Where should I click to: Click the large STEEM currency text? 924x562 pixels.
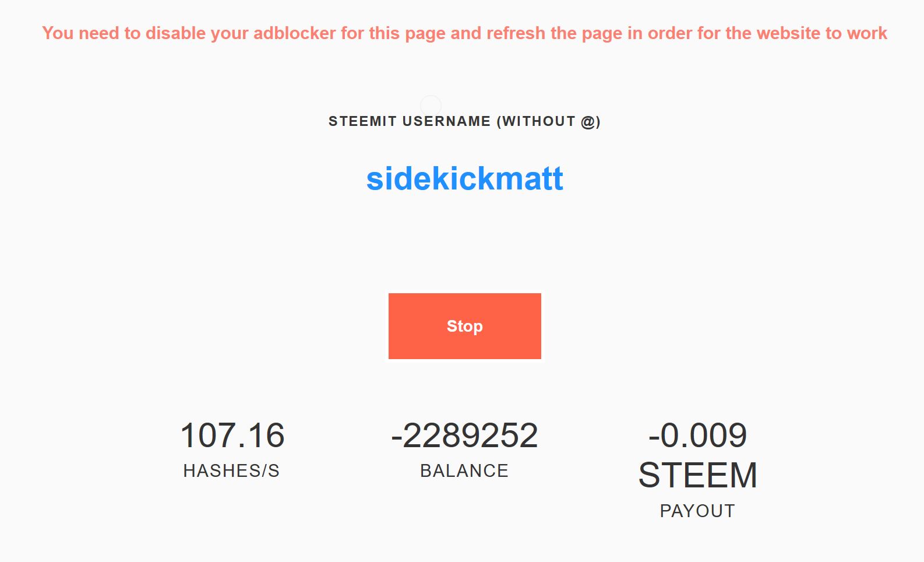pos(697,475)
